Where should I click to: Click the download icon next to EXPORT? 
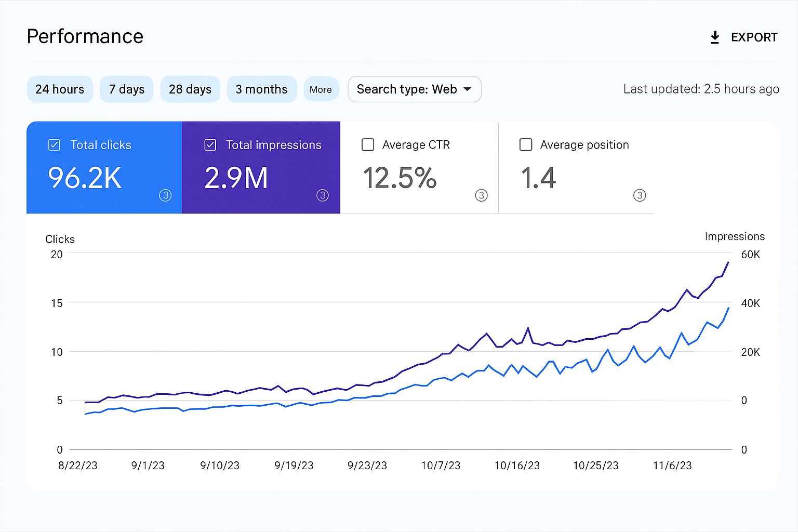click(x=715, y=37)
